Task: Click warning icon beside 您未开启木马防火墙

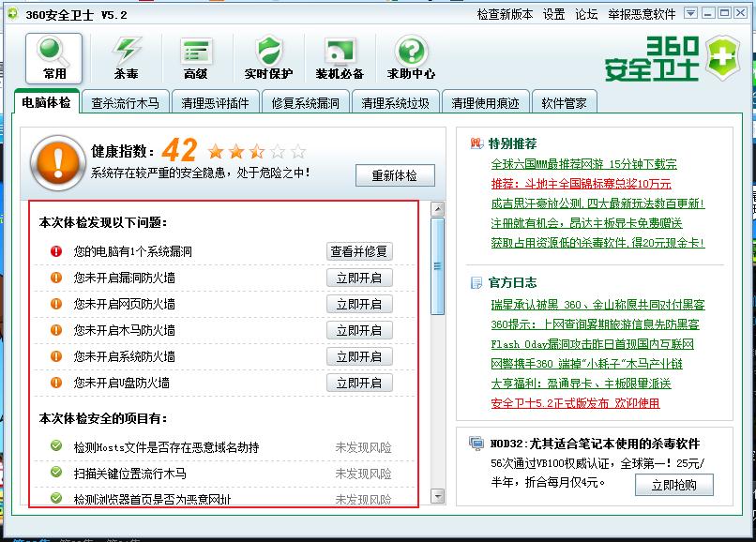Action: [56, 330]
